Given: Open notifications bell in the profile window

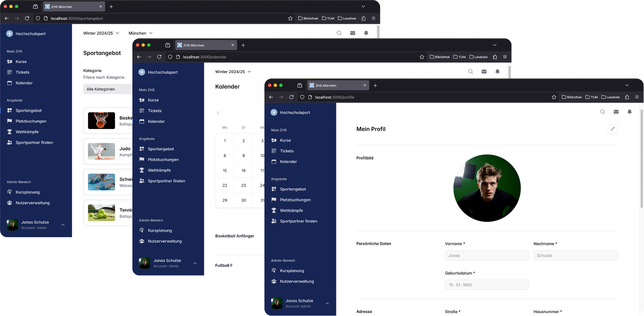Looking at the screenshot, I should point(629,112).
